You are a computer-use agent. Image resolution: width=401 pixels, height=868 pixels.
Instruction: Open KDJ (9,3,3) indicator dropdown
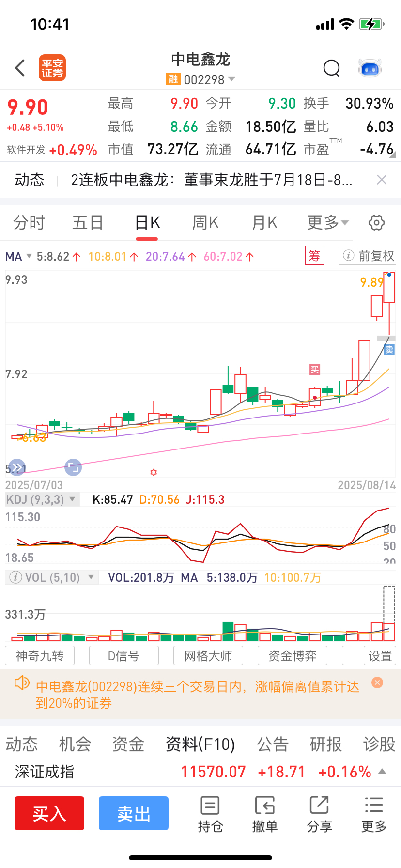tap(42, 499)
